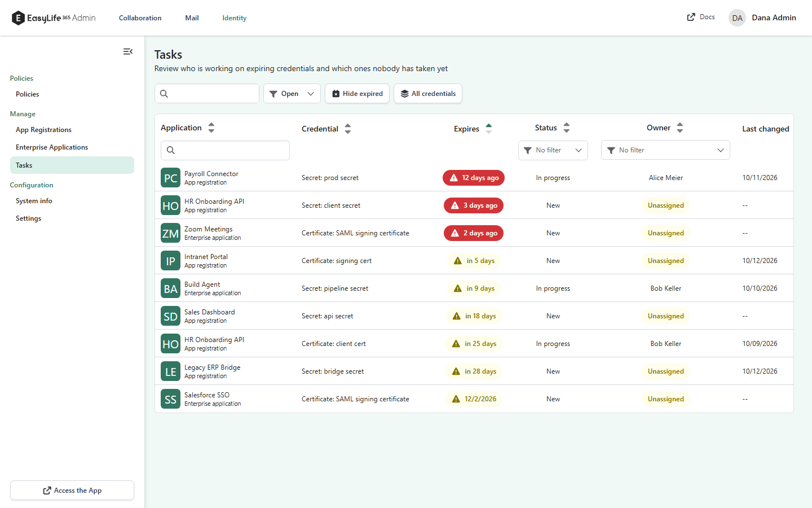Click the Payroll Connector PC app icon
Image resolution: width=812 pixels, height=508 pixels.
[170, 178]
